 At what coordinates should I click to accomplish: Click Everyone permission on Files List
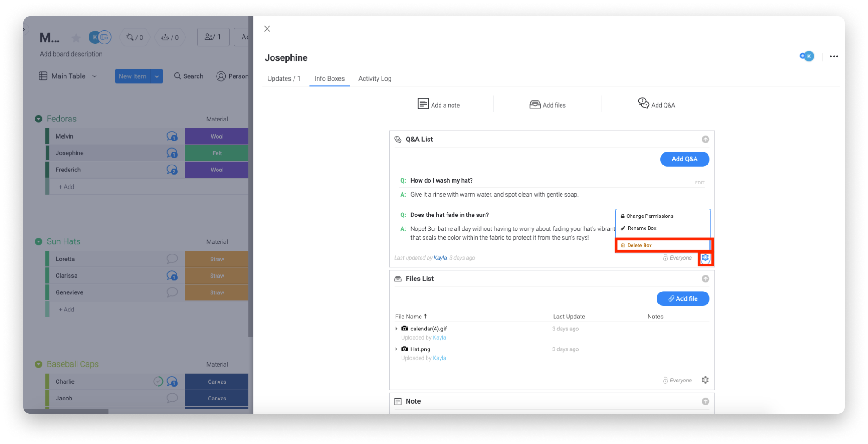(x=677, y=381)
